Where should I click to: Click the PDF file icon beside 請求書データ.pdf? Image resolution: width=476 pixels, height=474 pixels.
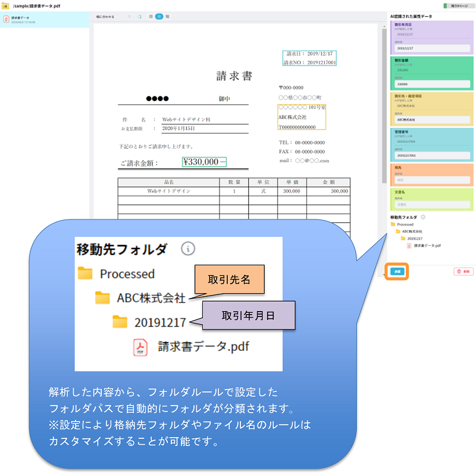click(x=409, y=245)
